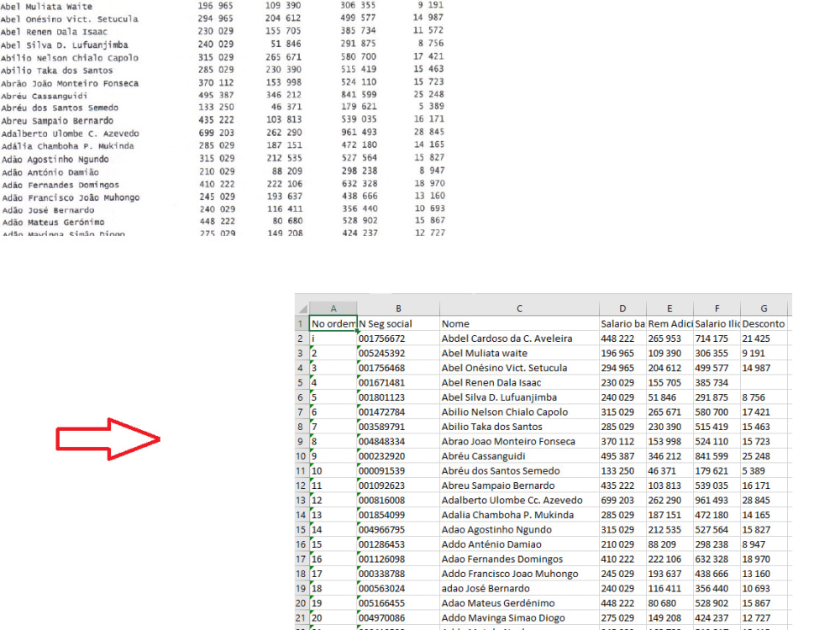Click 'Adão Mateus Gerónimo' in scanned list

53,222
